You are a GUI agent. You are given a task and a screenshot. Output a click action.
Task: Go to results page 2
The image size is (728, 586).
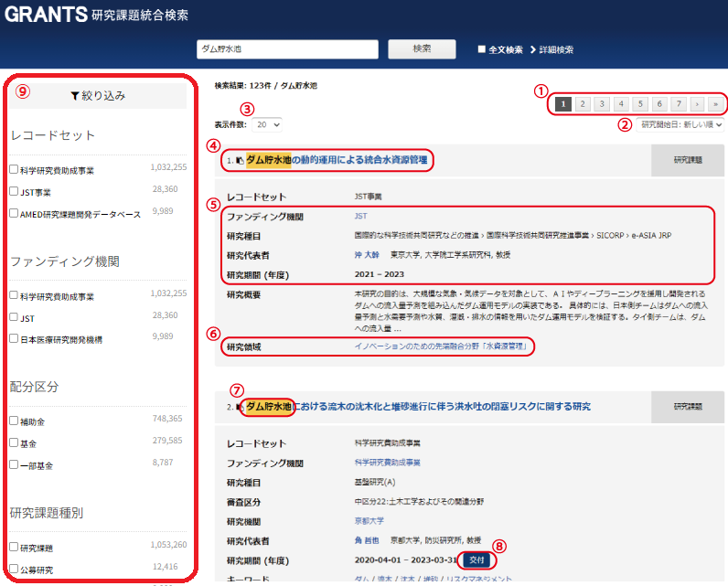tap(583, 104)
